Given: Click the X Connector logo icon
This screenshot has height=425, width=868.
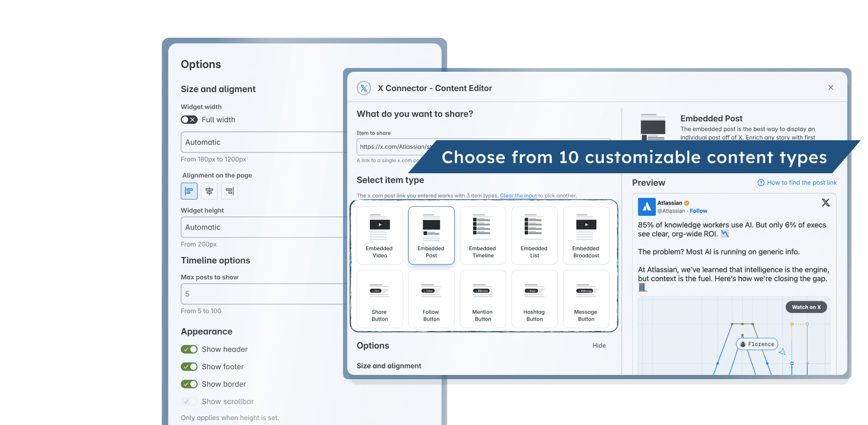Looking at the screenshot, I should pyautogui.click(x=364, y=88).
